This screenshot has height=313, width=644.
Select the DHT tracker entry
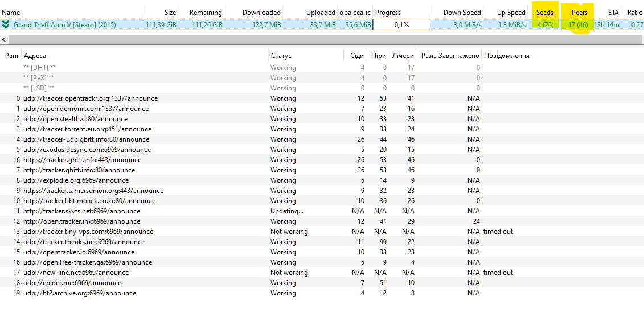pyautogui.click(x=39, y=68)
